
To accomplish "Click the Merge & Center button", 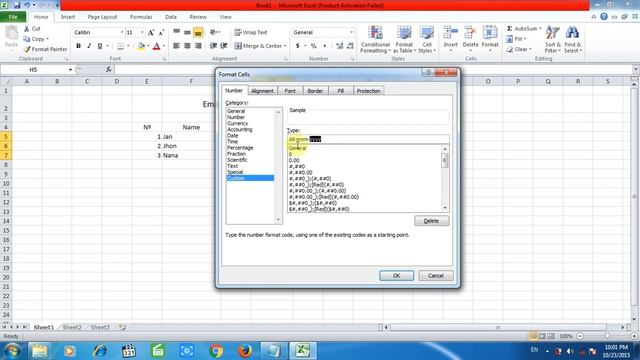I will (x=260, y=46).
